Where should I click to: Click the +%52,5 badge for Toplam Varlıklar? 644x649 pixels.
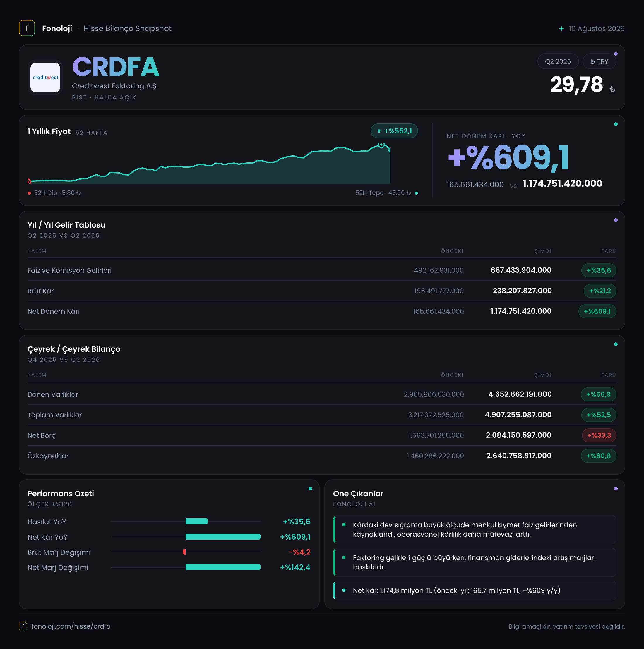tap(599, 415)
